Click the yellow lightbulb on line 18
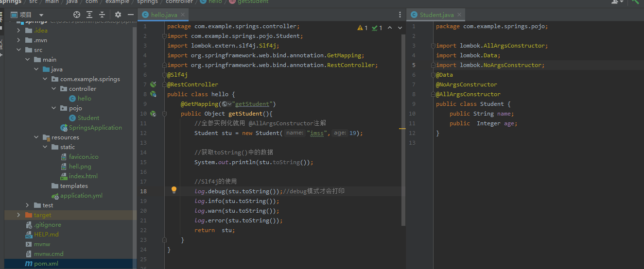This screenshot has width=644, height=269. (174, 190)
